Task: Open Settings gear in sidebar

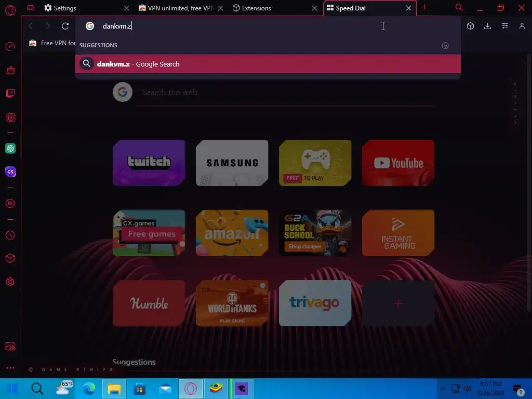Action: [10, 282]
